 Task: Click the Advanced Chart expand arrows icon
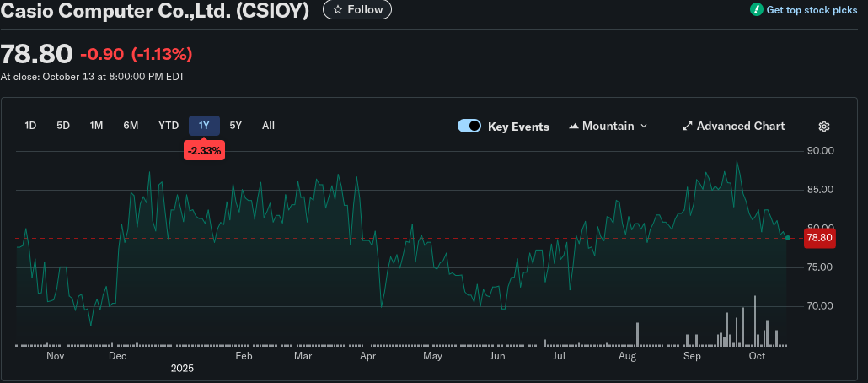[688, 127]
